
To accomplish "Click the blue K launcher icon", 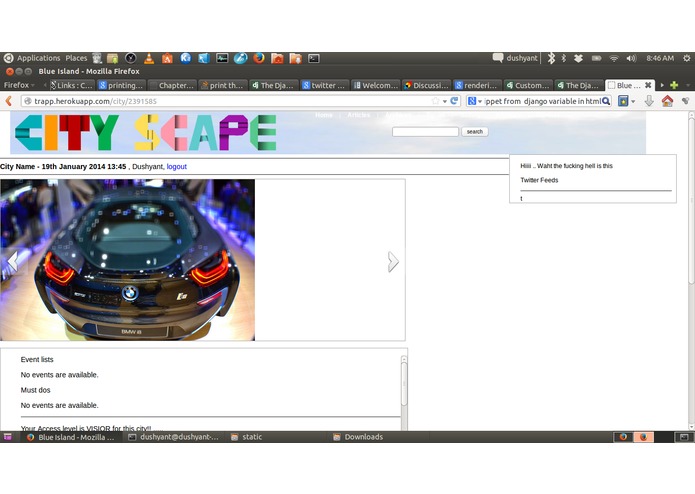I will click(x=186, y=58).
